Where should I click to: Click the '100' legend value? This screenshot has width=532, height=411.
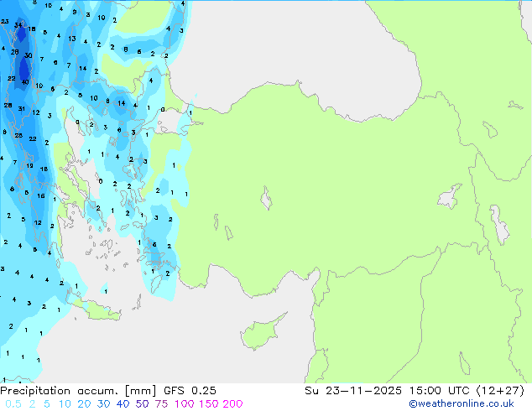coord(185,404)
